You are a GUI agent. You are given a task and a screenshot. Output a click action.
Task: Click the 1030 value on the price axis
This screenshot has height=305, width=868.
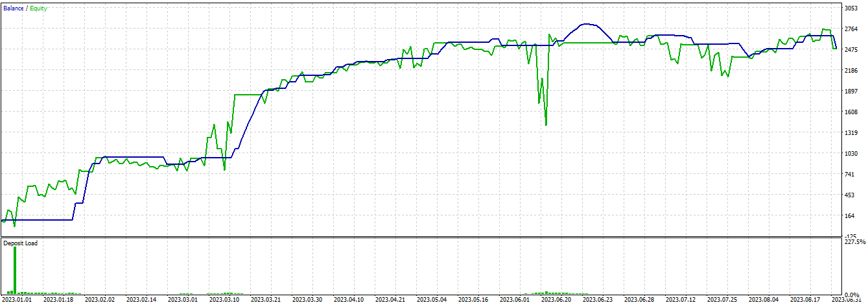[x=851, y=153]
